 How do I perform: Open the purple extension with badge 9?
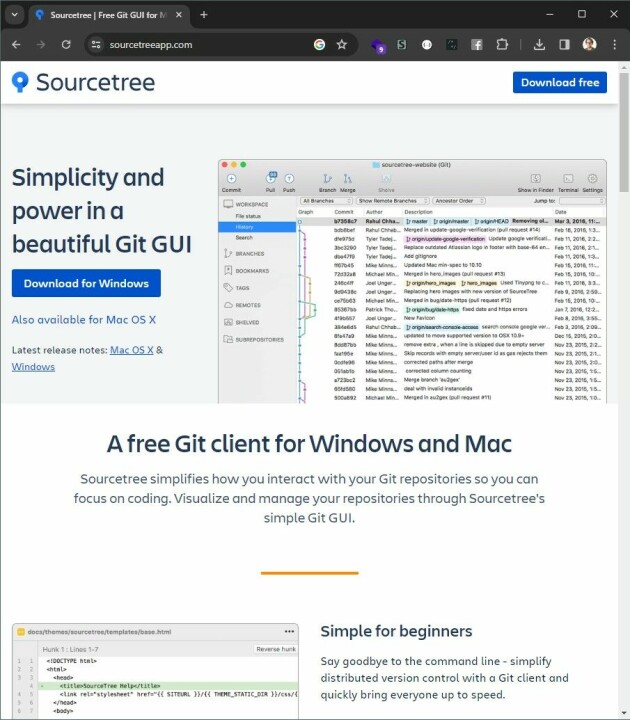pos(378,45)
